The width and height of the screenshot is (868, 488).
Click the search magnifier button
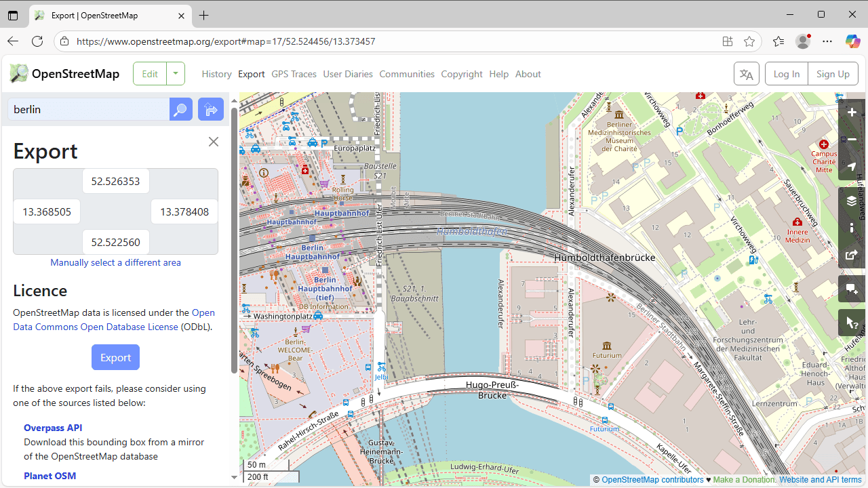click(180, 109)
